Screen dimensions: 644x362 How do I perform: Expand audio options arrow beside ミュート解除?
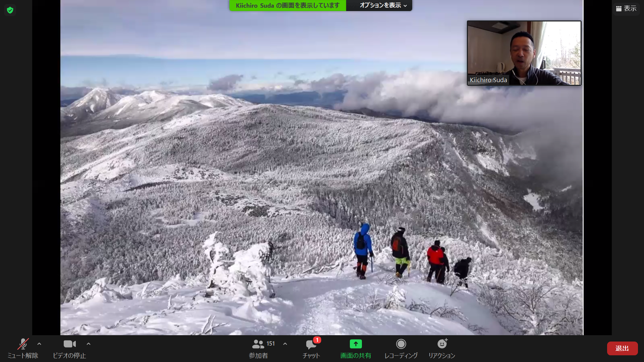point(39,344)
